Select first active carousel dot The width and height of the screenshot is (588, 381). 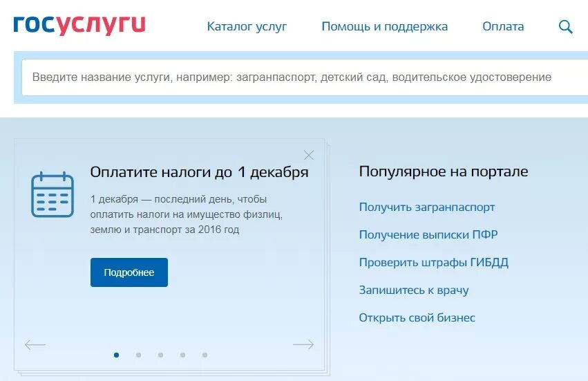[116, 355]
